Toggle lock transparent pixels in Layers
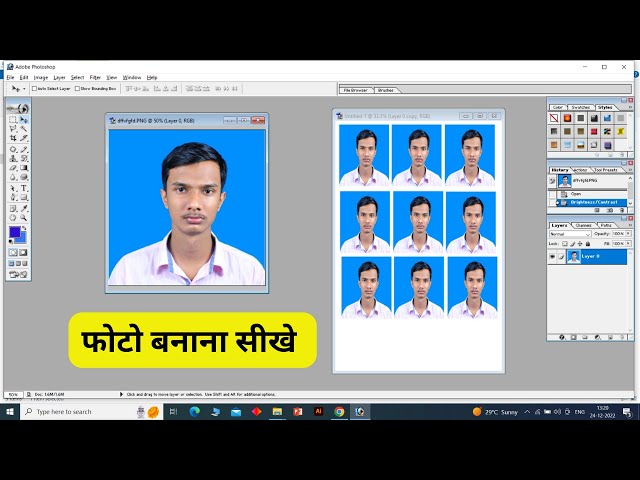Viewport: 640px width, 480px height. 565,244
